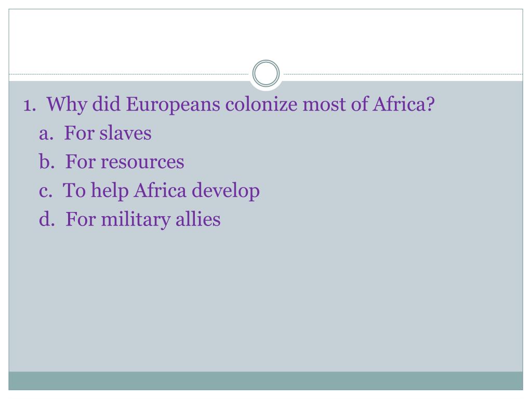
Task: Click the letter "a." answer marker
Action: click(x=46, y=134)
